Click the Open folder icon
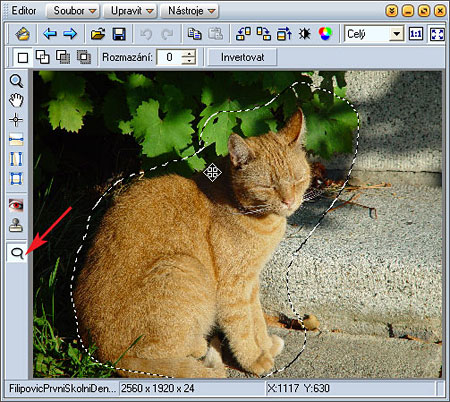The height and width of the screenshot is (402, 450). (x=98, y=34)
